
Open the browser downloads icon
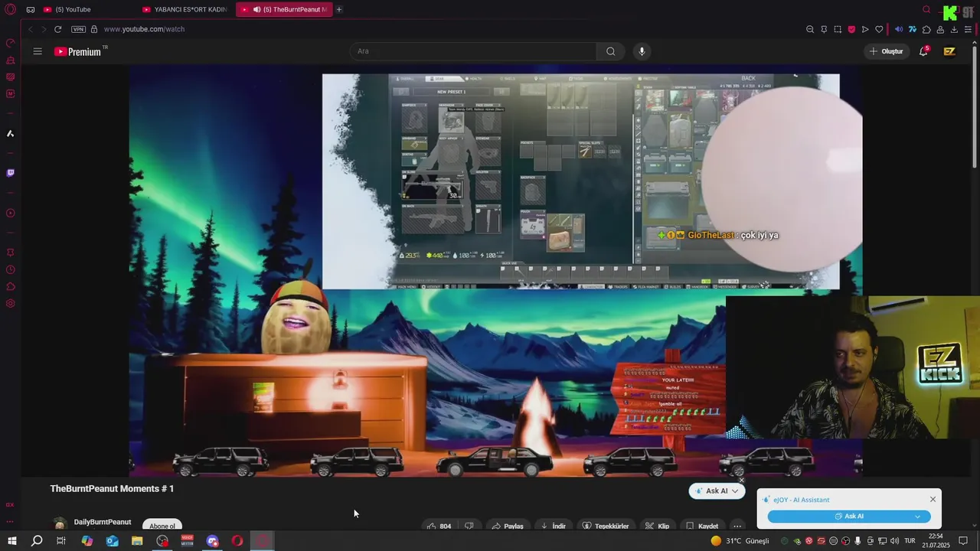point(954,29)
